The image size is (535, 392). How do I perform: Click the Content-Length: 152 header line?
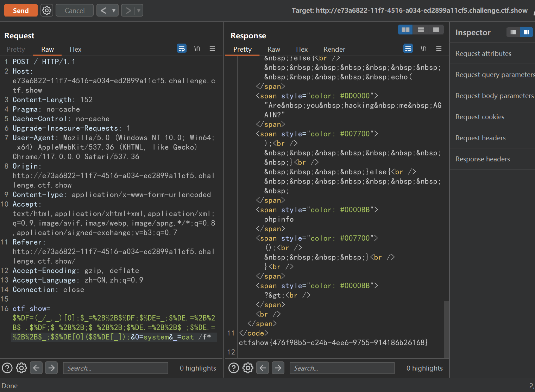point(52,100)
